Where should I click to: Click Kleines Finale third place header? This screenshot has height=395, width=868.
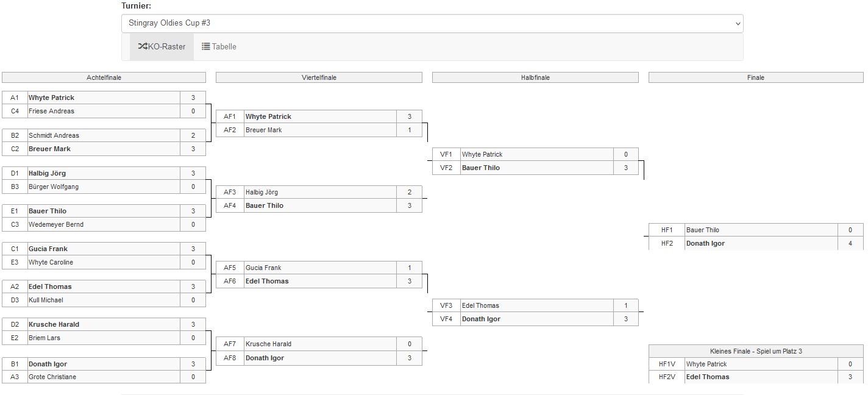tap(755, 351)
